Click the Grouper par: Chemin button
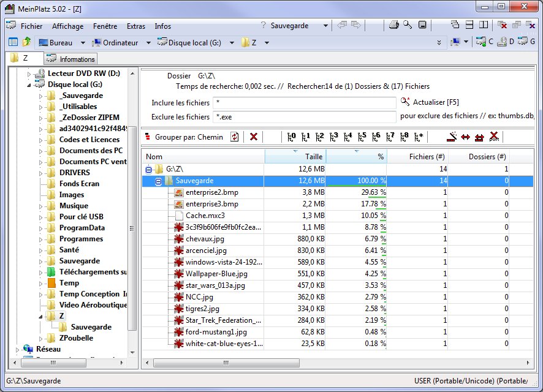Image resolution: width=543 pixels, height=392 pixels. pyautogui.click(x=184, y=137)
